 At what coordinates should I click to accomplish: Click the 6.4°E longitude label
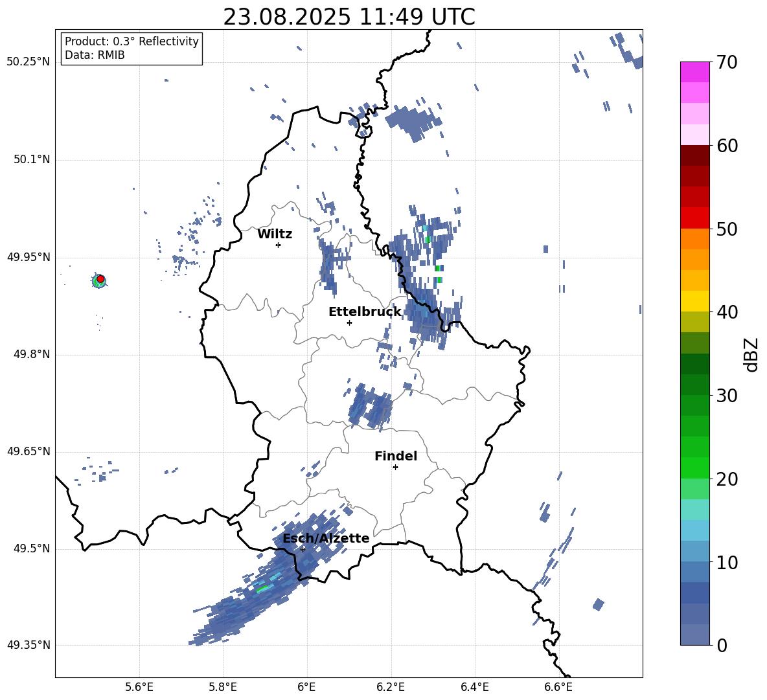click(474, 687)
